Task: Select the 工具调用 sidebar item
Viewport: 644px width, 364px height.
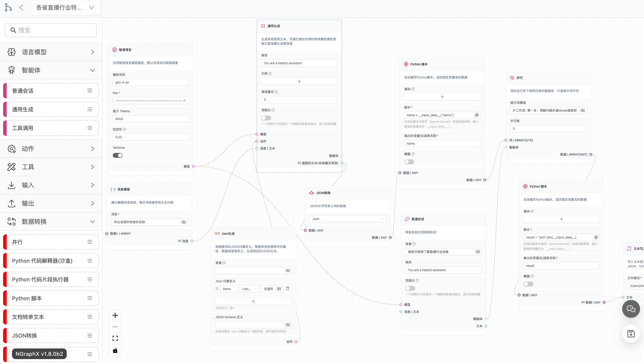Action: click(51, 128)
